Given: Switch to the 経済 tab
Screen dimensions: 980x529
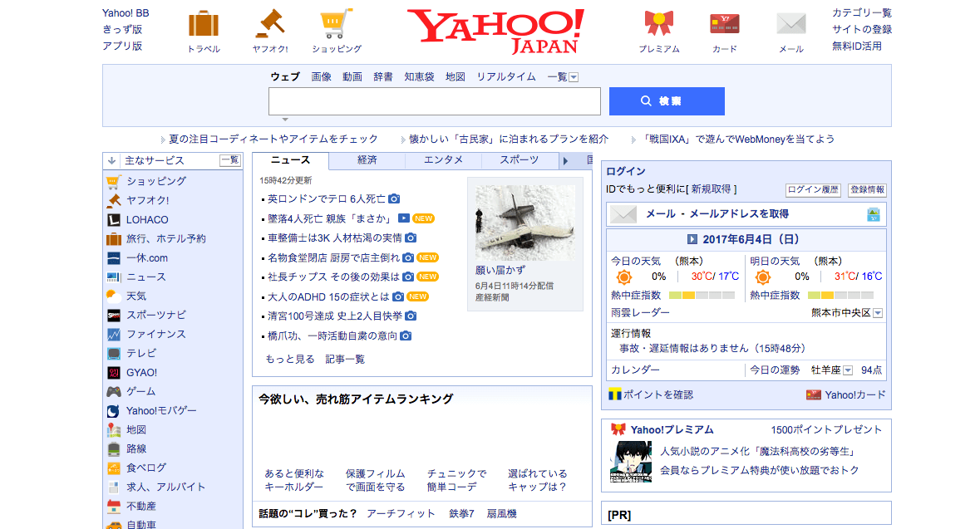Looking at the screenshot, I should 367,160.
